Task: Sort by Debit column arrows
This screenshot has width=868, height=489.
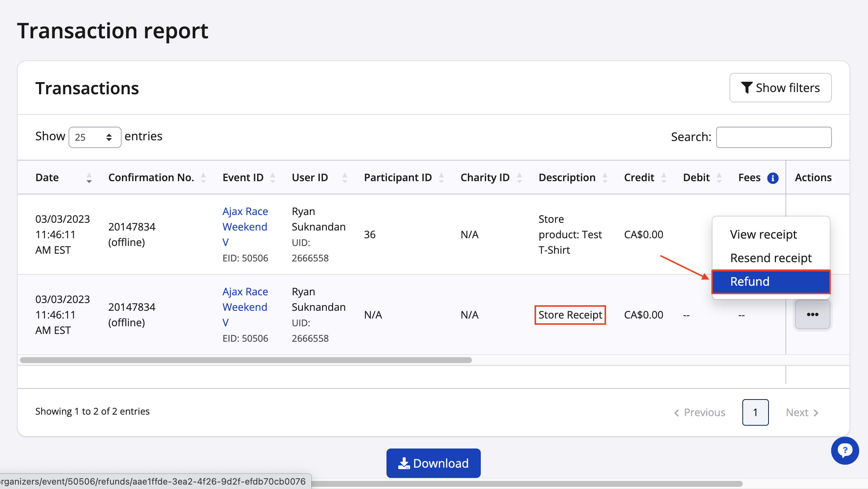Action: pyautogui.click(x=719, y=178)
